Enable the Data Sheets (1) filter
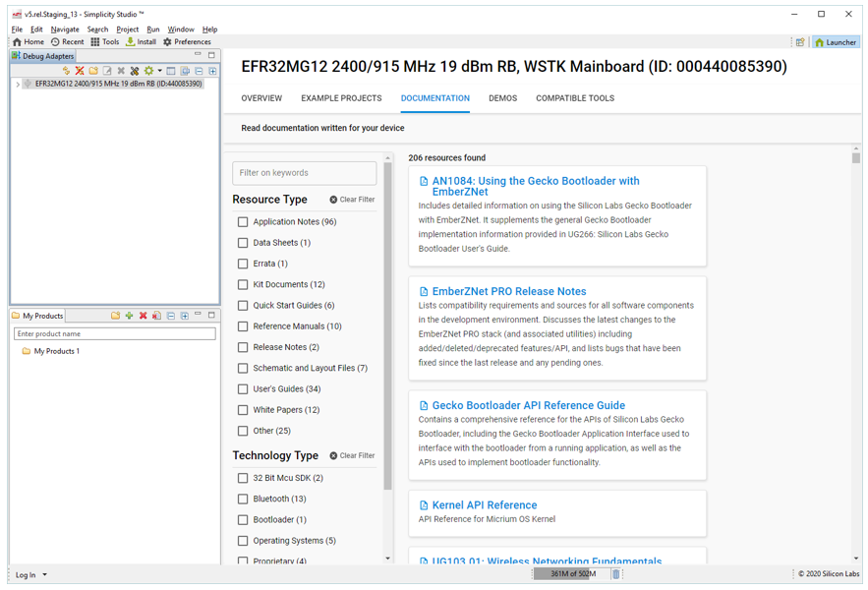Viewport: 868px width, 590px height. click(x=243, y=243)
